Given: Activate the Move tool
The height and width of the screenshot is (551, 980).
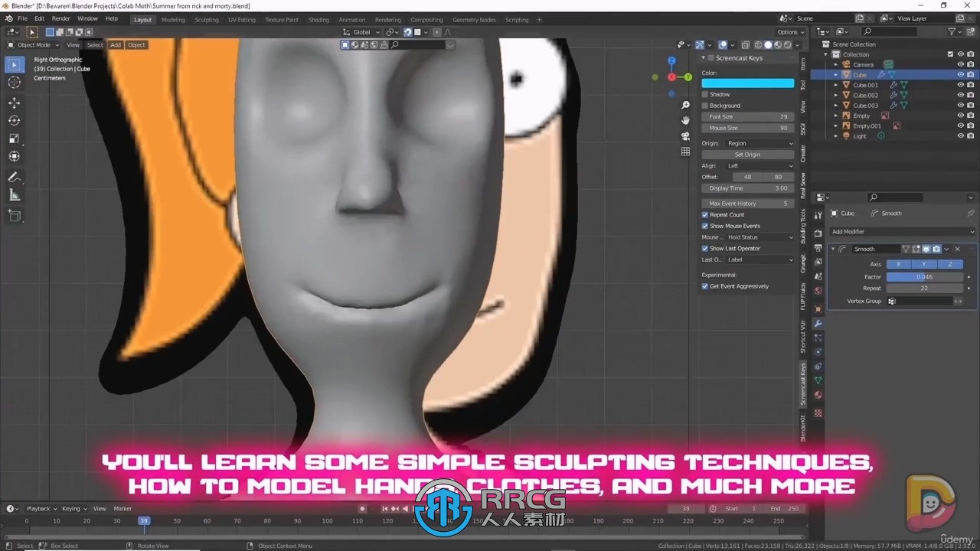Looking at the screenshot, I should coord(15,103).
